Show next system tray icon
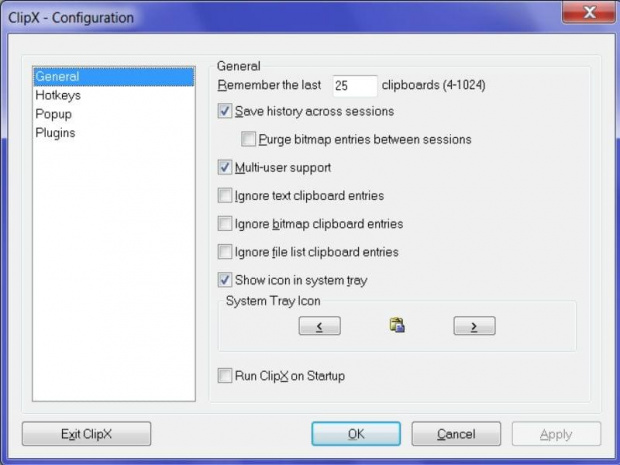This screenshot has width=620, height=465. click(x=474, y=326)
